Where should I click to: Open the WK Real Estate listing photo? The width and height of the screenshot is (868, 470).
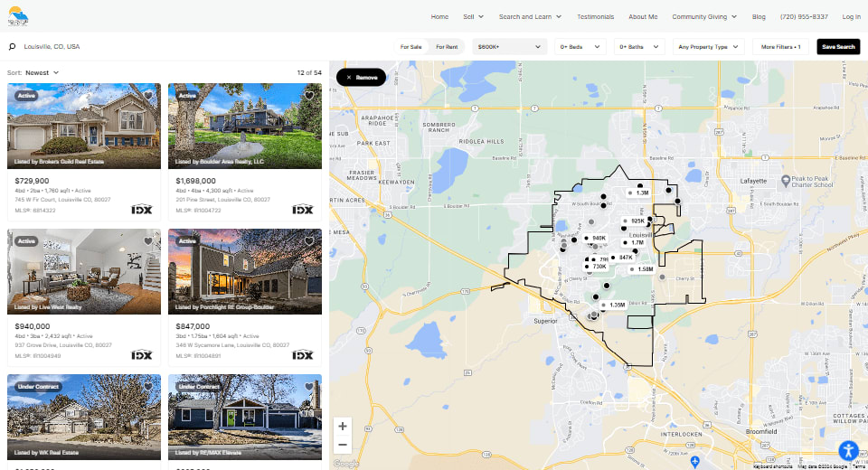tap(84, 418)
